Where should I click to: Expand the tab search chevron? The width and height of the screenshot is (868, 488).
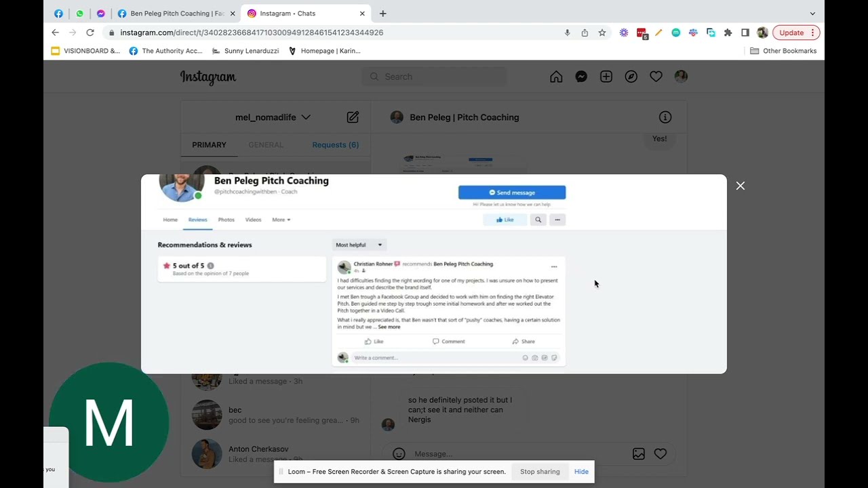pyautogui.click(x=812, y=14)
